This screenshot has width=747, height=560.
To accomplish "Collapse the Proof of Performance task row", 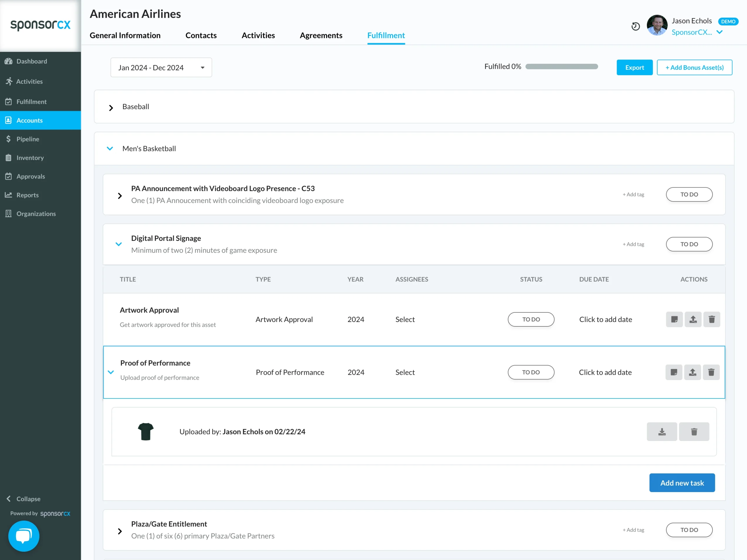I will 111,372.
